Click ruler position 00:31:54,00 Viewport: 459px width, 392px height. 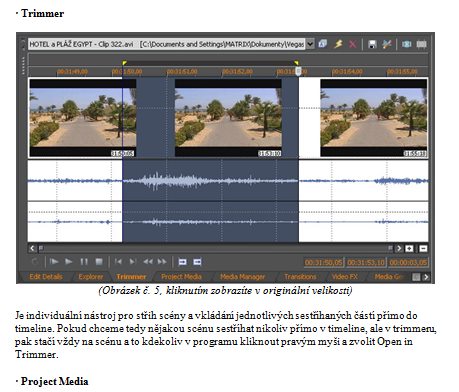pos(347,72)
